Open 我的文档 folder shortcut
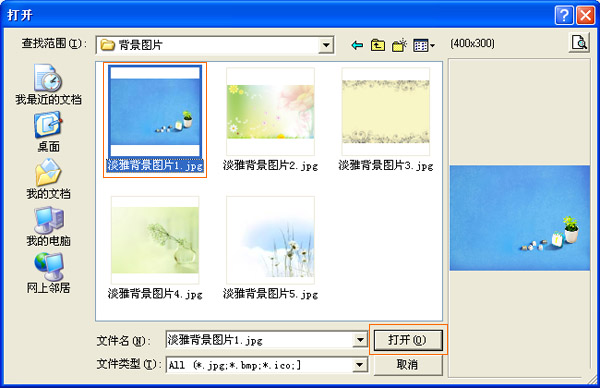 pyautogui.click(x=49, y=179)
